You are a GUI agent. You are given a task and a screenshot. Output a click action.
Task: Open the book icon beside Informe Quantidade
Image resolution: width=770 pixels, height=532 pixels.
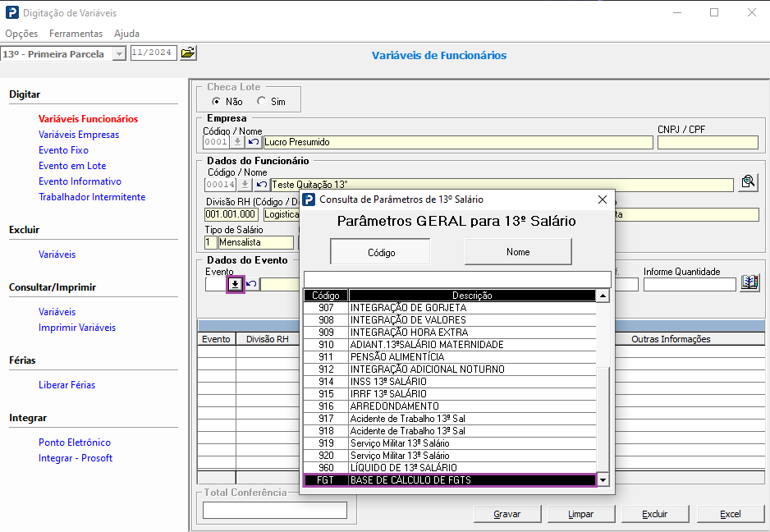749,282
